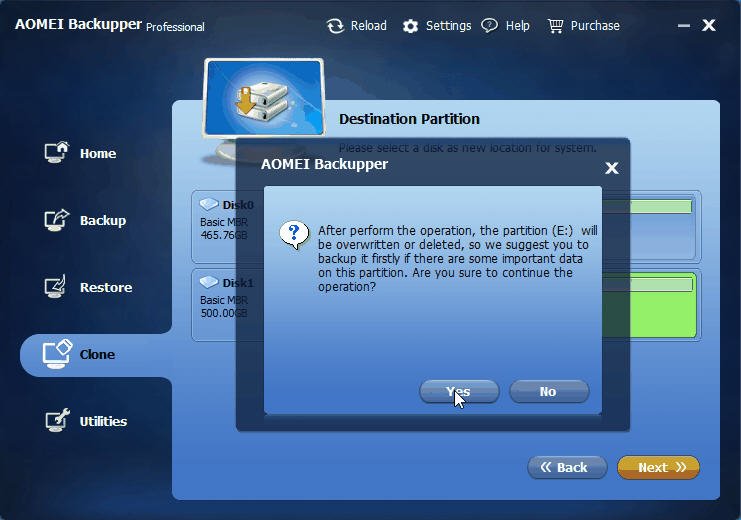The image size is (741, 520).
Task: Click the Purchase shopping cart icon
Action: 555,26
